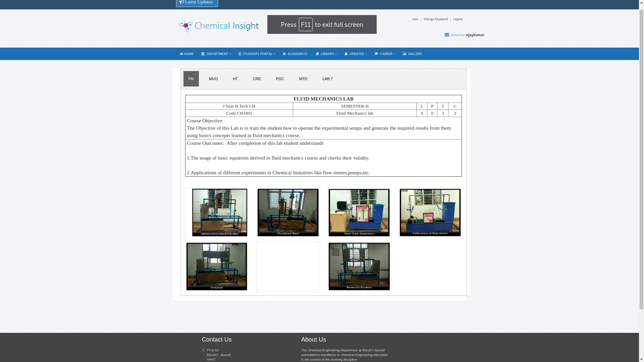
Task: Expand the LIBRARY menu
Action: pyautogui.click(x=326, y=54)
